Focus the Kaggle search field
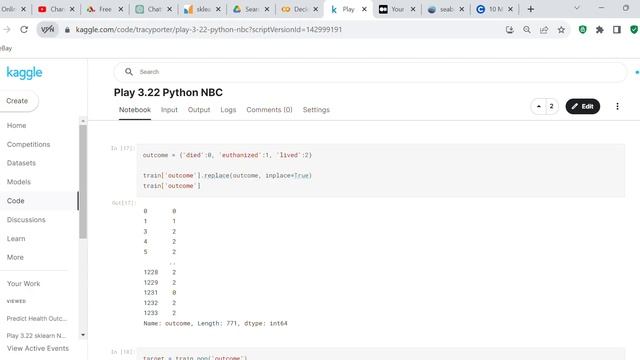 click(x=370, y=72)
